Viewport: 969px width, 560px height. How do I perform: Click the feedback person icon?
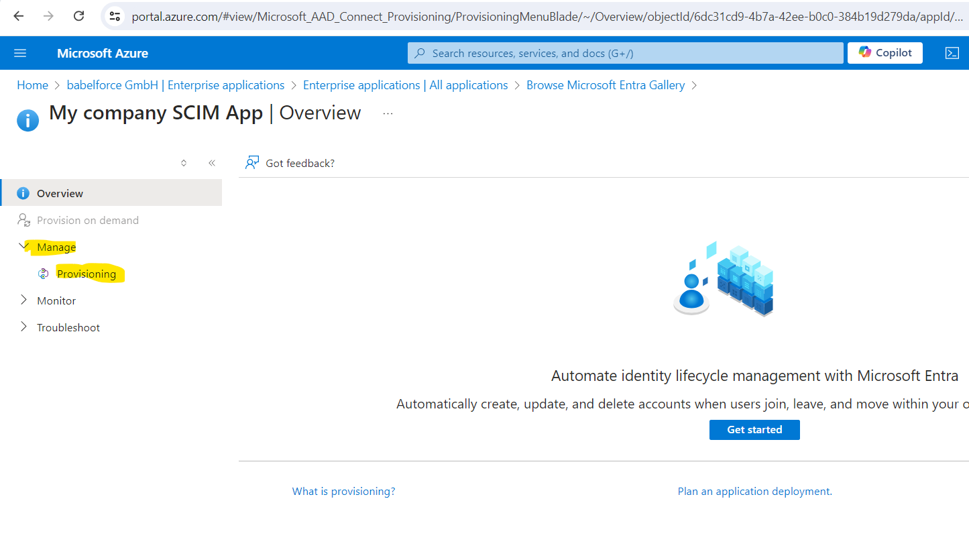[252, 163]
